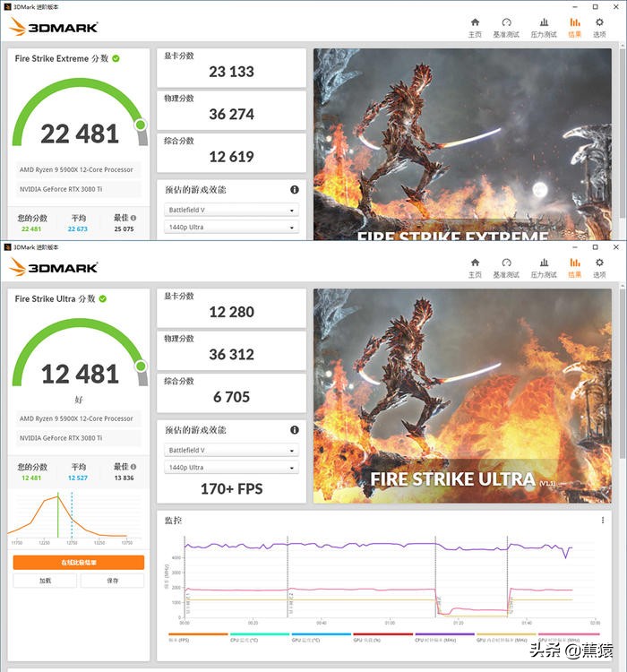This screenshot has height=672, width=627.
Task: Expand 1440p Ultra dropdown in Extreme window
Action: point(231,228)
